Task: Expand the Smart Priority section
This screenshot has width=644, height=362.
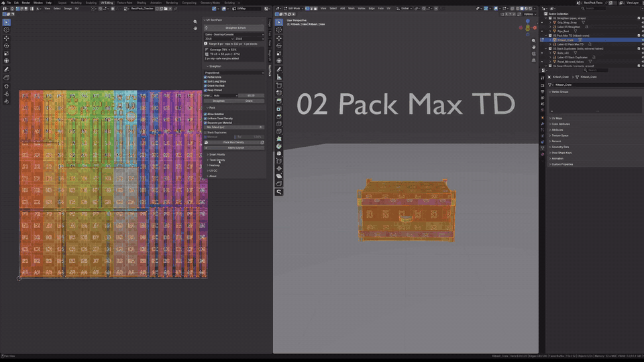Action: (217, 154)
